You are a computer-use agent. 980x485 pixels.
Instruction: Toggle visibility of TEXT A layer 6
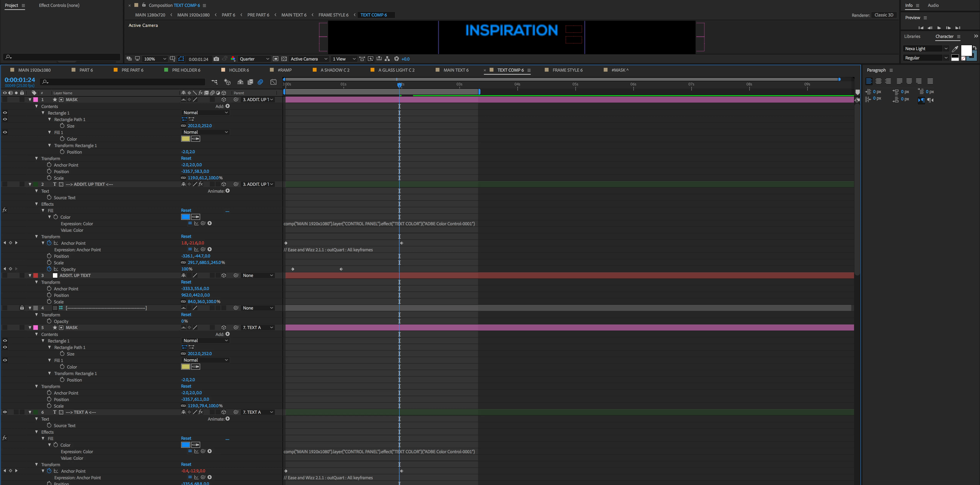click(5, 412)
